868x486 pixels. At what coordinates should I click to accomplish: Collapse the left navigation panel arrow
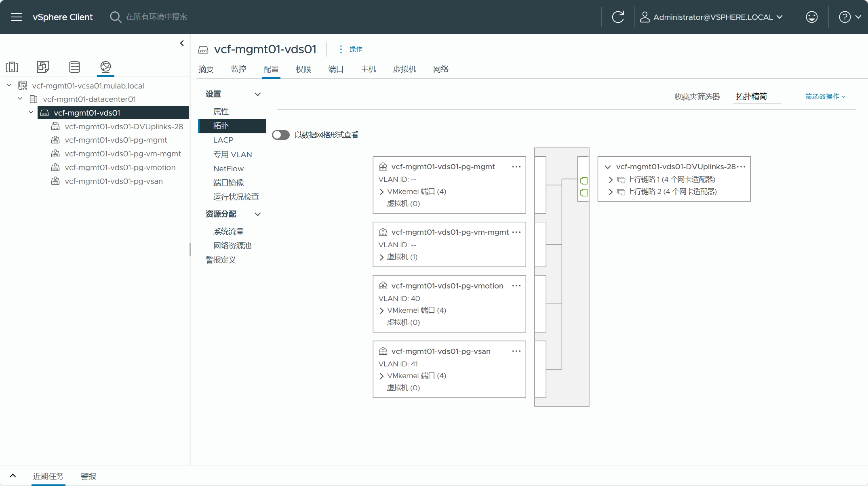click(x=182, y=43)
